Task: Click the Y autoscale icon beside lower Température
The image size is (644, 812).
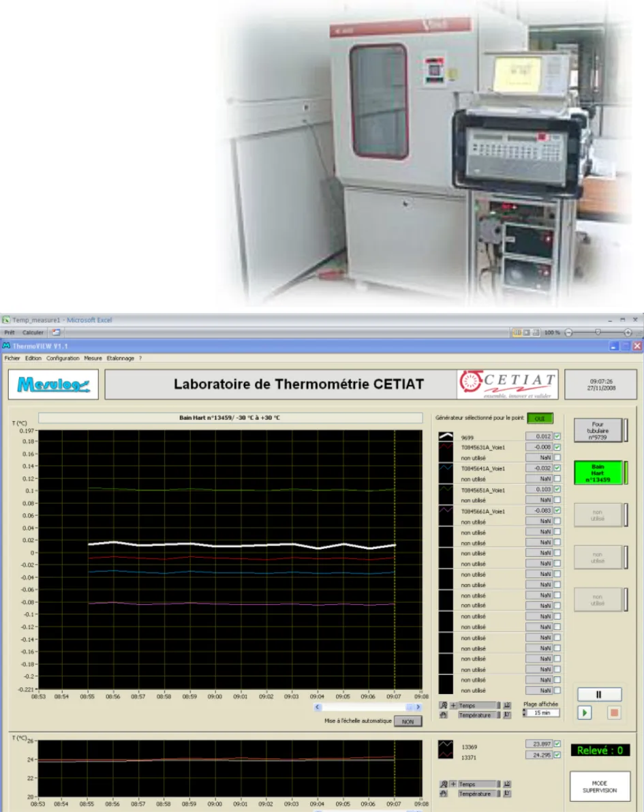Action: click(x=507, y=794)
